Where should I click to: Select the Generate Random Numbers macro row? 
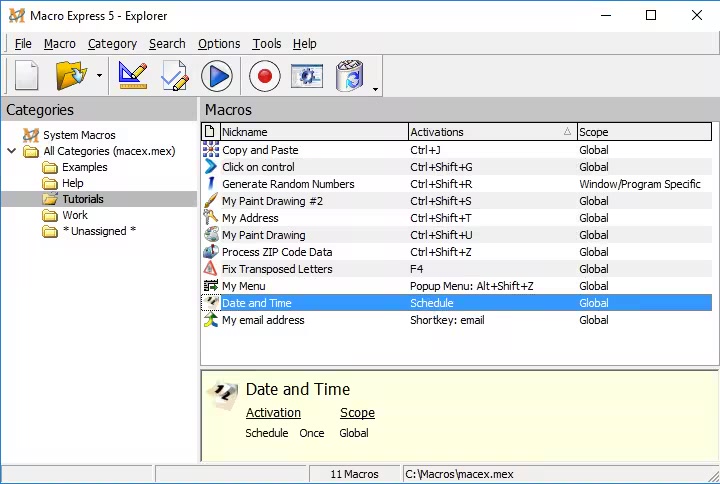tap(288, 184)
